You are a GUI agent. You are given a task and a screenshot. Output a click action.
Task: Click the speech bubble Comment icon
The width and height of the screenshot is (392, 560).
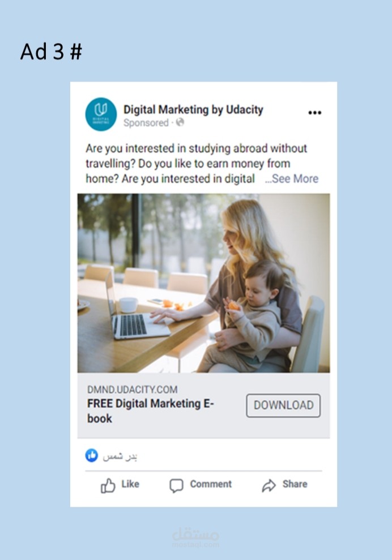click(176, 486)
